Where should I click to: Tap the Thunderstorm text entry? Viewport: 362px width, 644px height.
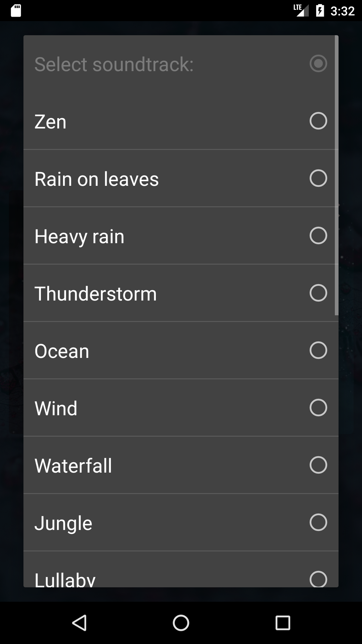(96, 294)
